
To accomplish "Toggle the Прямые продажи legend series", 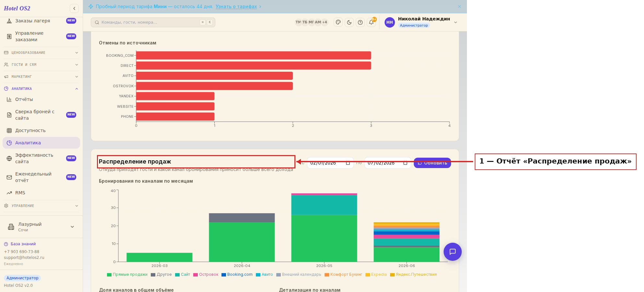I will (127, 274).
